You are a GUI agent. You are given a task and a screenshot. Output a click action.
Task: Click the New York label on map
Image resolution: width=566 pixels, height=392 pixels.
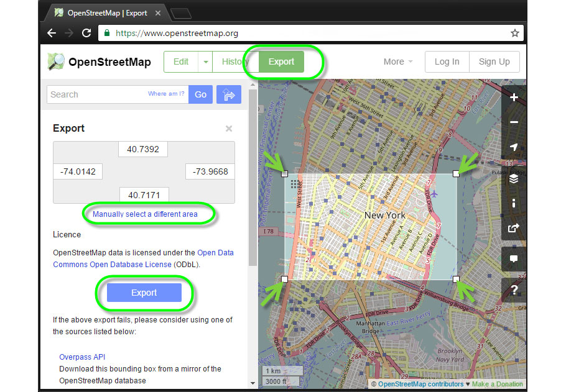point(385,216)
